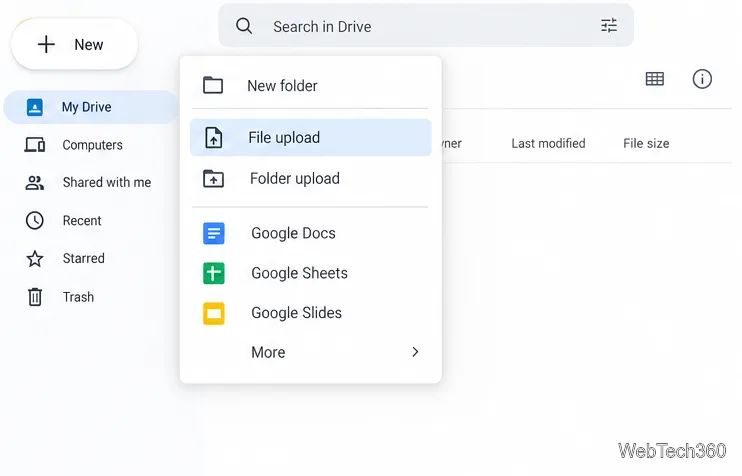742x476 pixels.
Task: Switch to grid layout view icon
Action: 655,79
